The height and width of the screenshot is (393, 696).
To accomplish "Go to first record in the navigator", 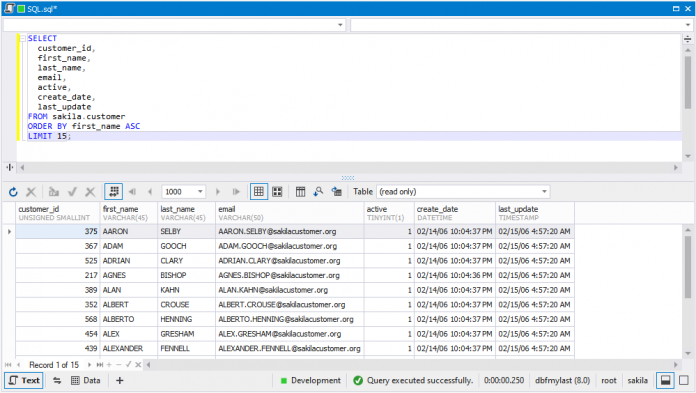I will tap(8, 365).
